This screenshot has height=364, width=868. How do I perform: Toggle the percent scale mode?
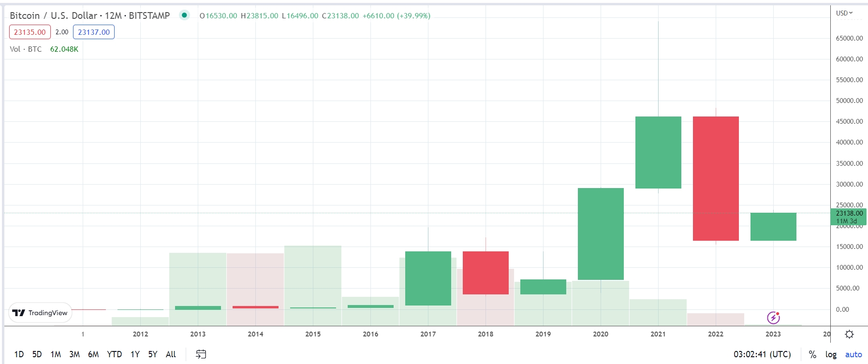(x=812, y=354)
